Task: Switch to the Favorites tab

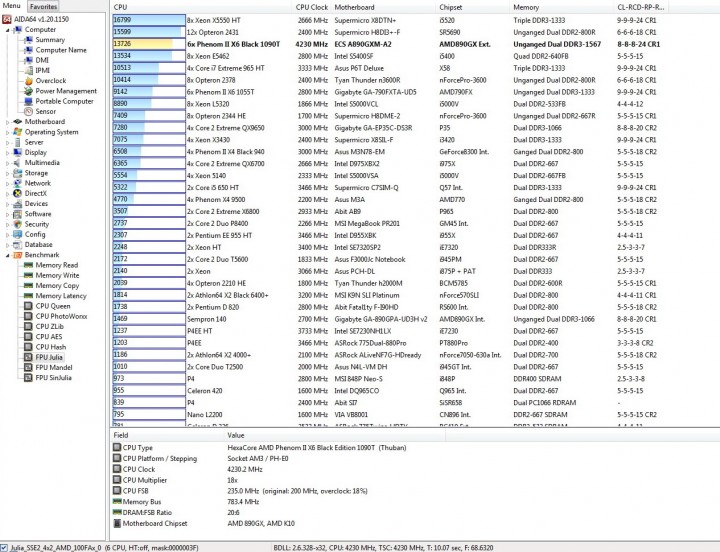Action: click(x=44, y=6)
